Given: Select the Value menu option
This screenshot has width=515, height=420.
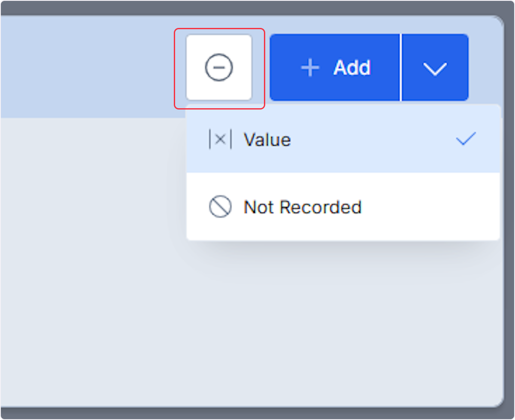Looking at the screenshot, I should [x=343, y=140].
